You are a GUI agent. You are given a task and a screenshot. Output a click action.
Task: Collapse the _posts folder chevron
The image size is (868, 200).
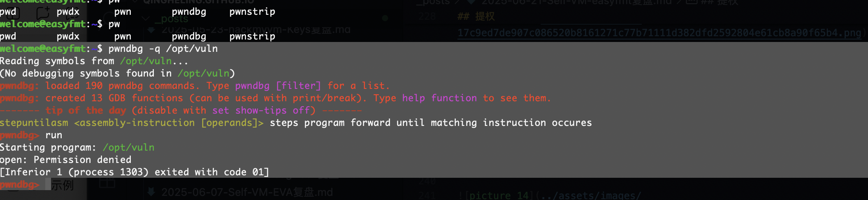(x=146, y=19)
